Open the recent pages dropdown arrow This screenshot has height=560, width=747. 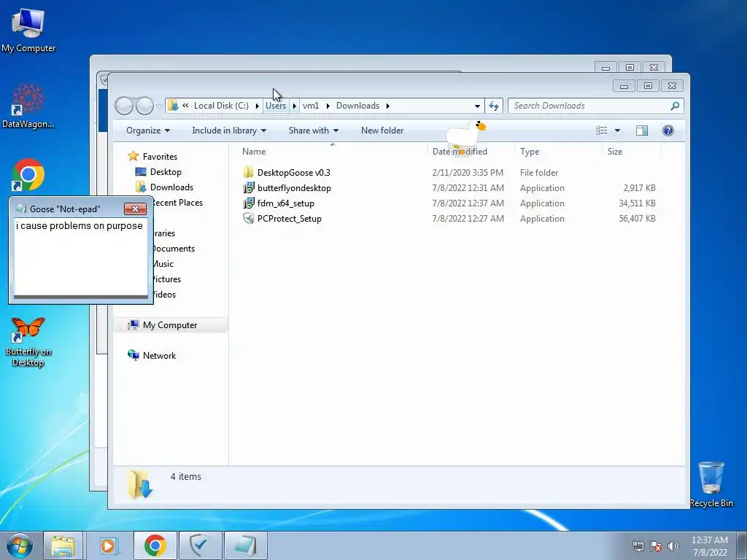[x=159, y=106]
